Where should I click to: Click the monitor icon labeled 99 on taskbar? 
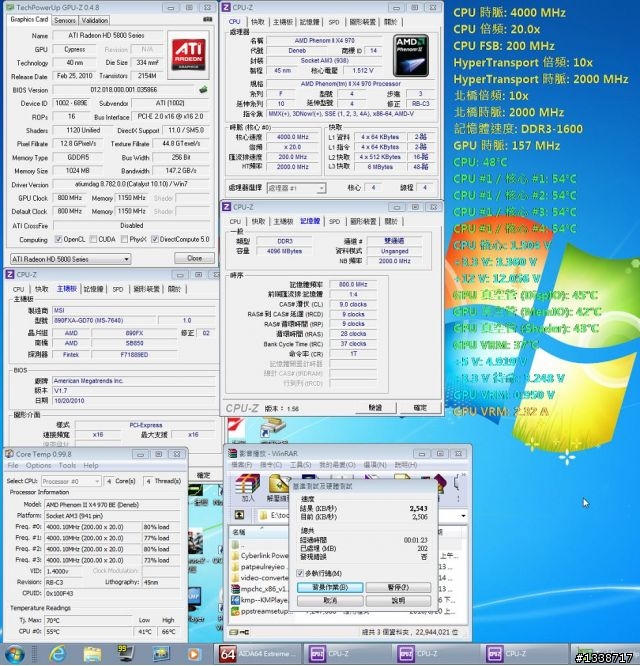[126, 654]
